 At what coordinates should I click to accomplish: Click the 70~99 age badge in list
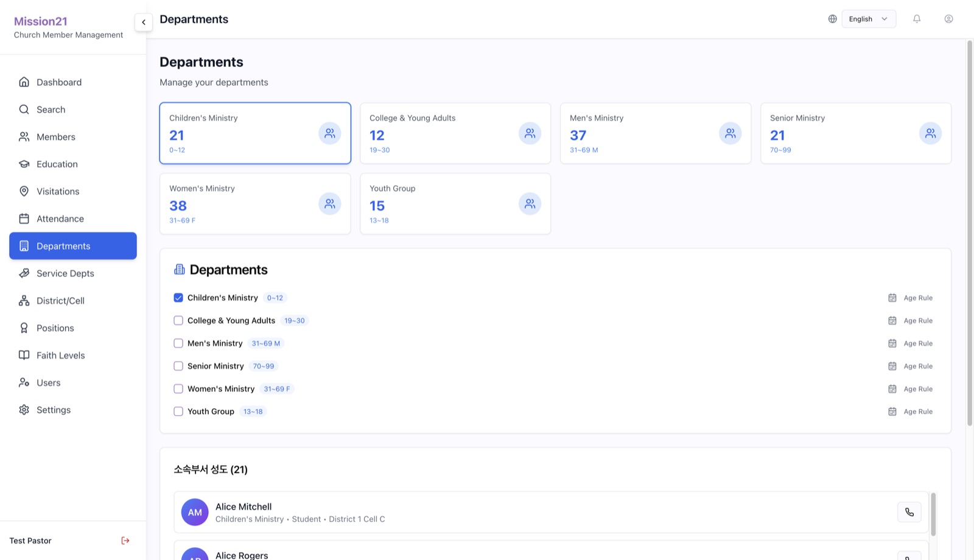pyautogui.click(x=264, y=366)
